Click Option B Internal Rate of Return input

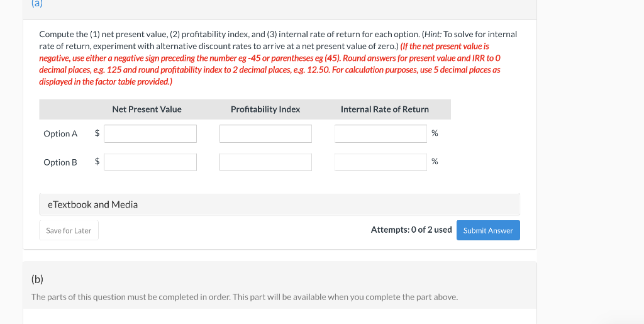coord(380,162)
